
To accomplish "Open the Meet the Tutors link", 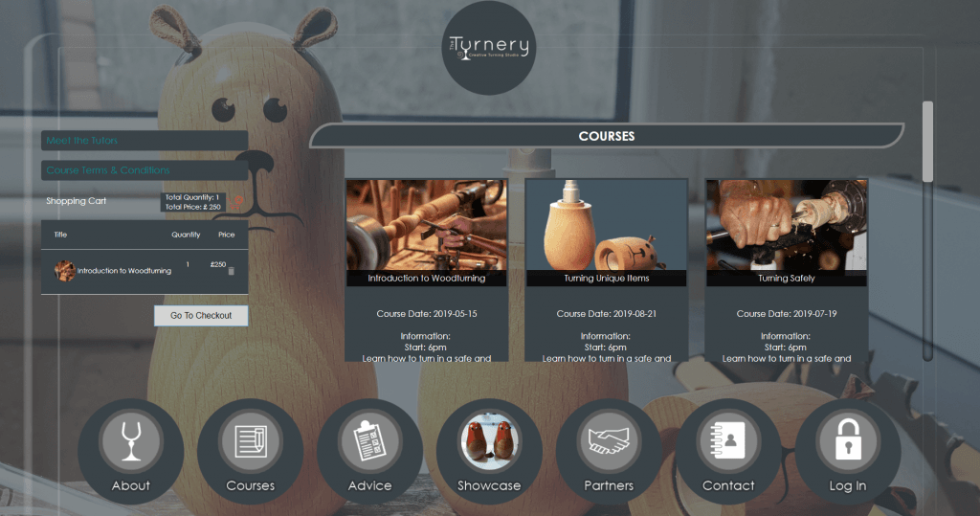I will click(x=145, y=141).
